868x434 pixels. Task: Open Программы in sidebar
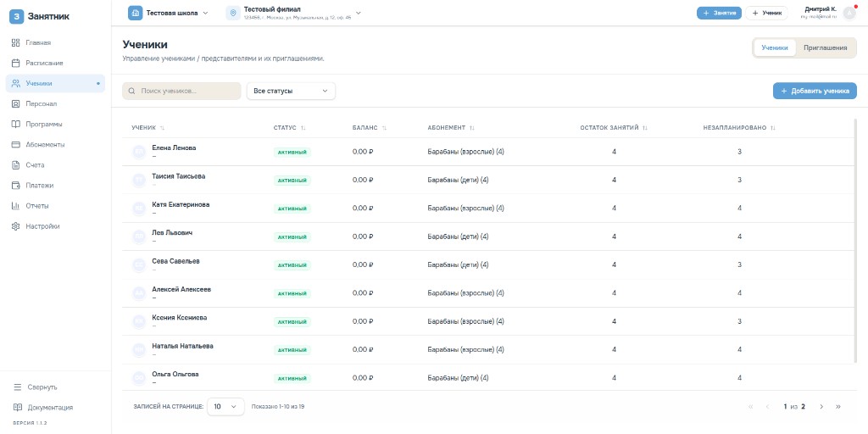click(55, 124)
